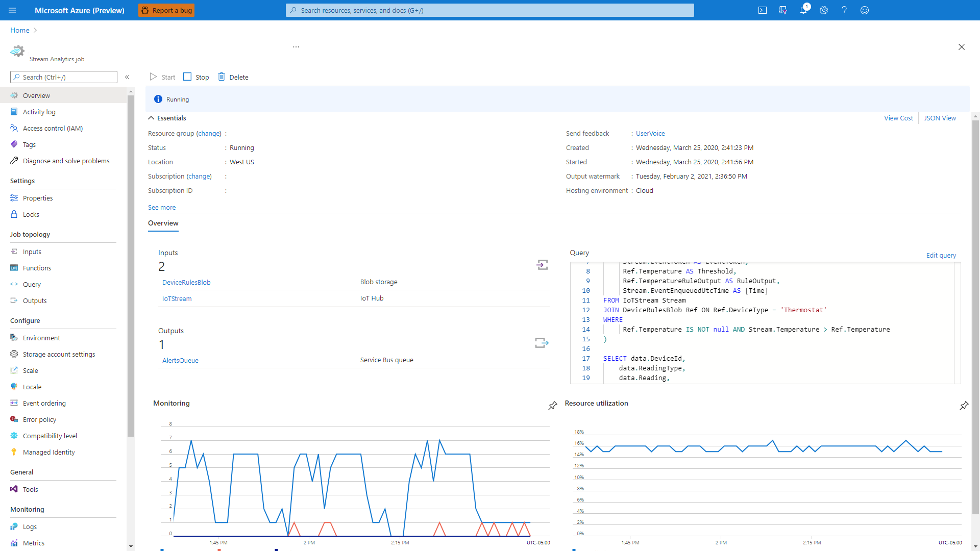The width and height of the screenshot is (980, 551).
Task: Click the AlertsQueue output link
Action: point(180,360)
